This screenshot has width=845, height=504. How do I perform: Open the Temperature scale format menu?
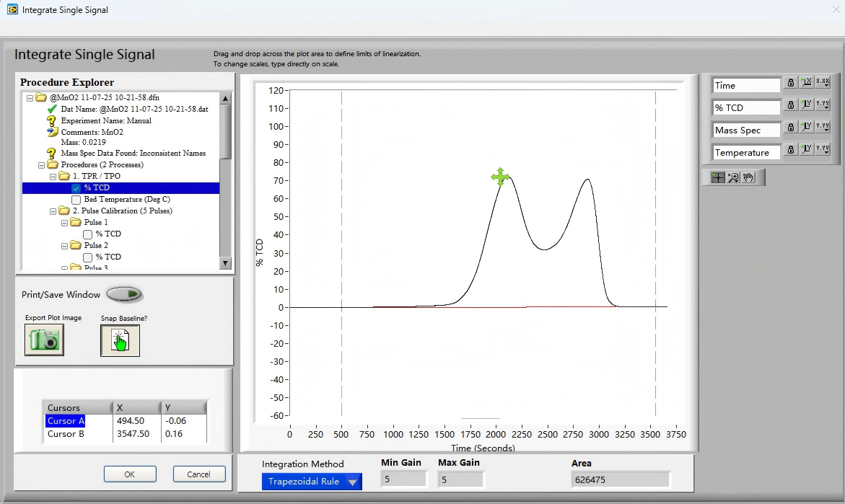(823, 150)
